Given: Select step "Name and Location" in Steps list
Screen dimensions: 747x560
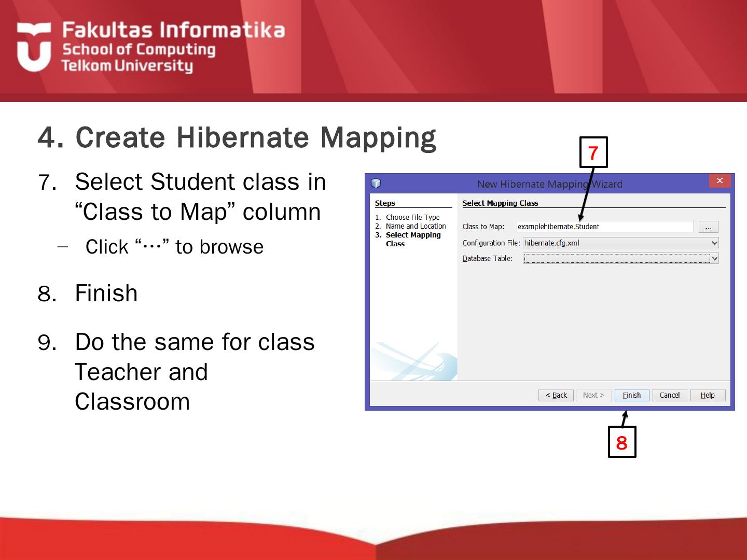Looking at the screenshot, I should pyautogui.click(x=416, y=226).
